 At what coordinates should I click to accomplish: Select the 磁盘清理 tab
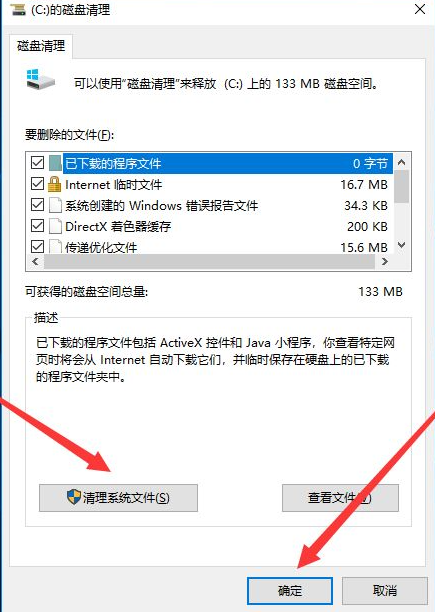coord(41,46)
